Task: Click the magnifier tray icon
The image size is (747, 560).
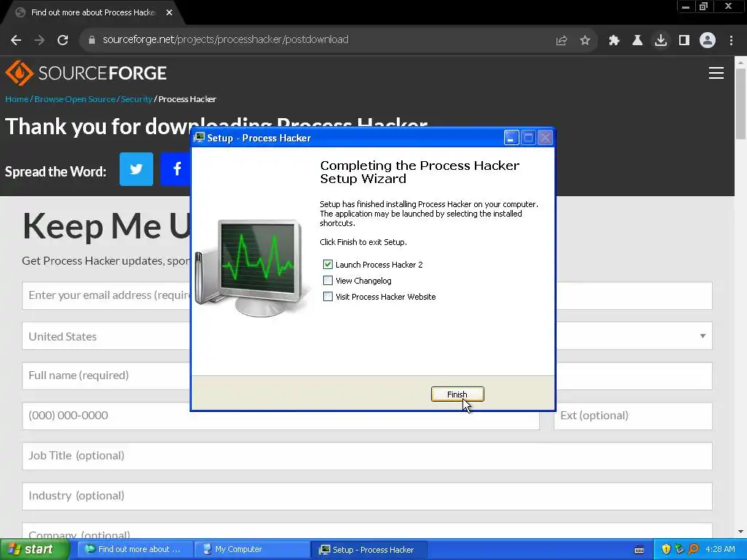Action: pyautogui.click(x=693, y=550)
